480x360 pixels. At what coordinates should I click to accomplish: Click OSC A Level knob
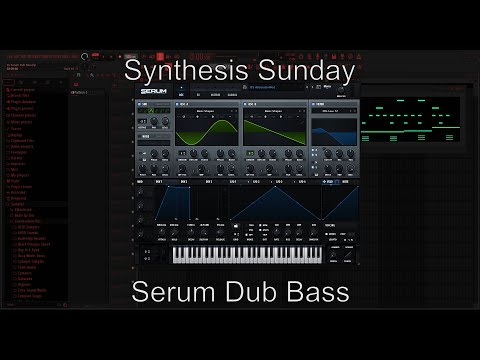click(232, 169)
